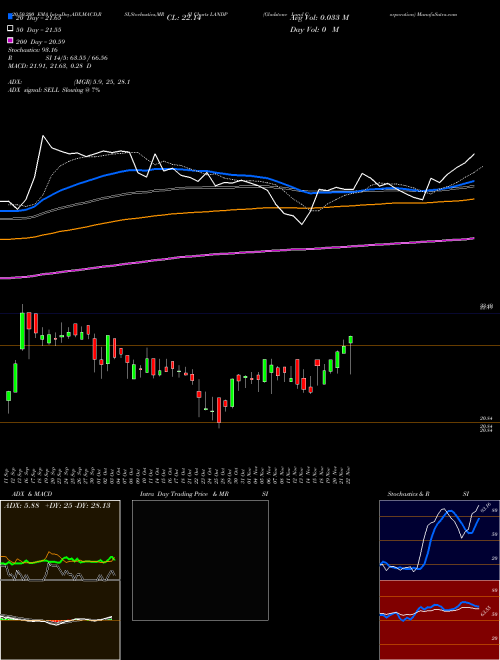Image resolution: width=500 pixels, height=660 pixels.
Task: Click the 'CL: 22.14' closing price label
Action: point(182,18)
